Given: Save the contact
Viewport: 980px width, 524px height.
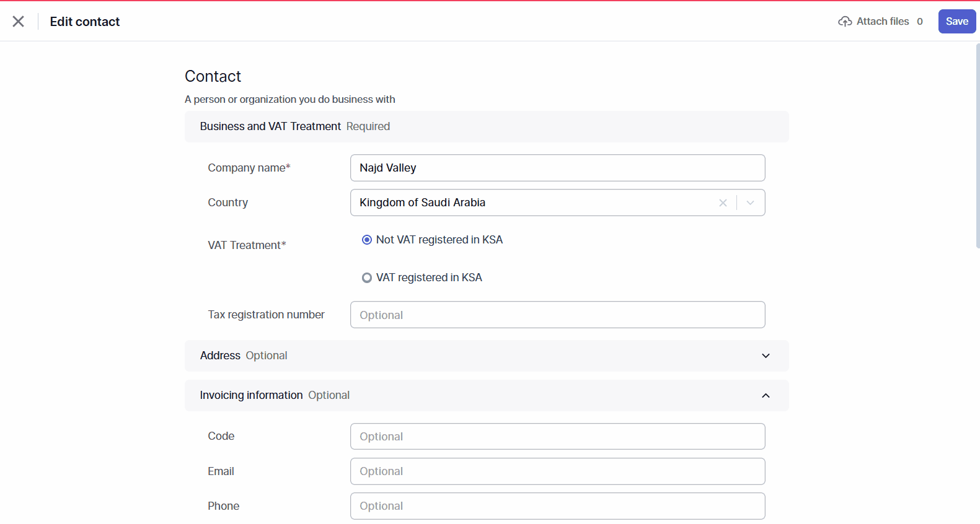Looking at the screenshot, I should (x=957, y=22).
